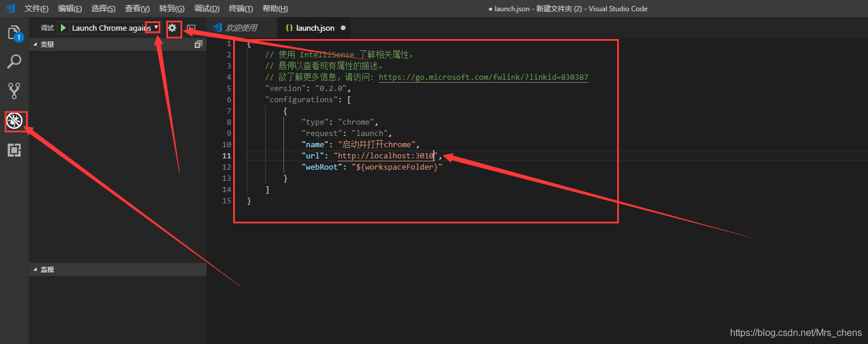
Task: Click line number 11 in the gutter
Action: click(228, 155)
